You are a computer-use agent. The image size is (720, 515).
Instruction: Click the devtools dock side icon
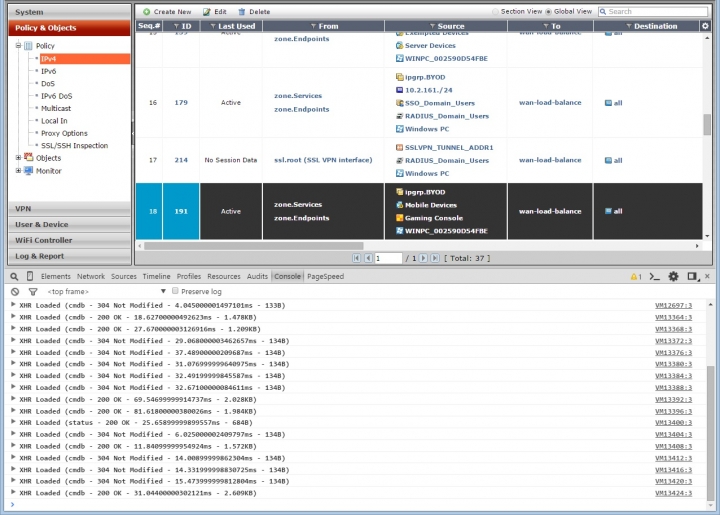(x=692, y=276)
